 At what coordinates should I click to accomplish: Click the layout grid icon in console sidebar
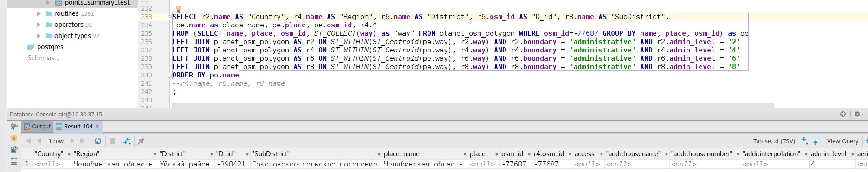[x=14, y=161]
